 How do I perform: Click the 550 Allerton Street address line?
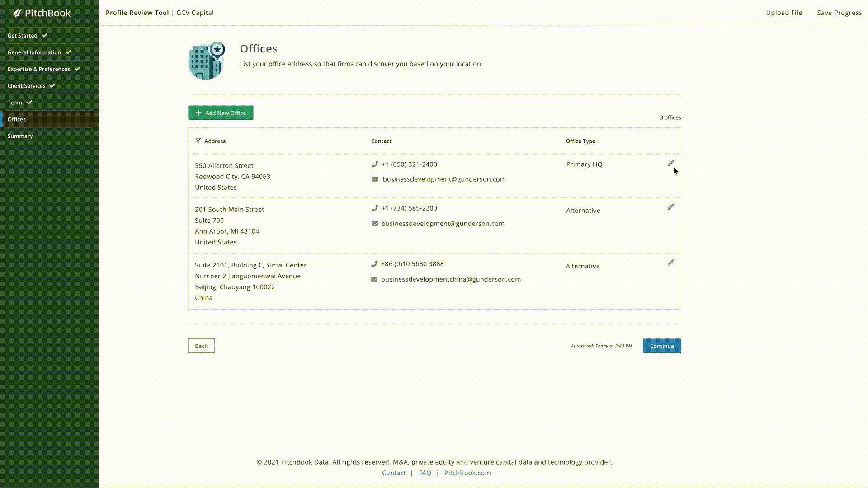[224, 166]
